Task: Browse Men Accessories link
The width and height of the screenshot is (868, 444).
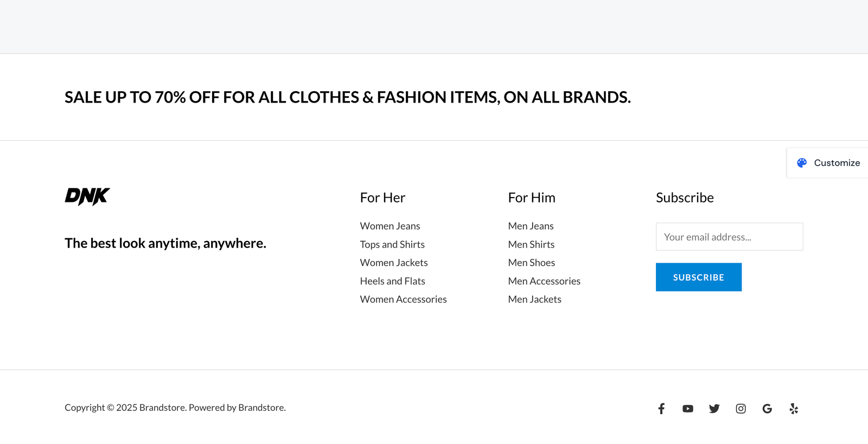Action: pyautogui.click(x=544, y=281)
